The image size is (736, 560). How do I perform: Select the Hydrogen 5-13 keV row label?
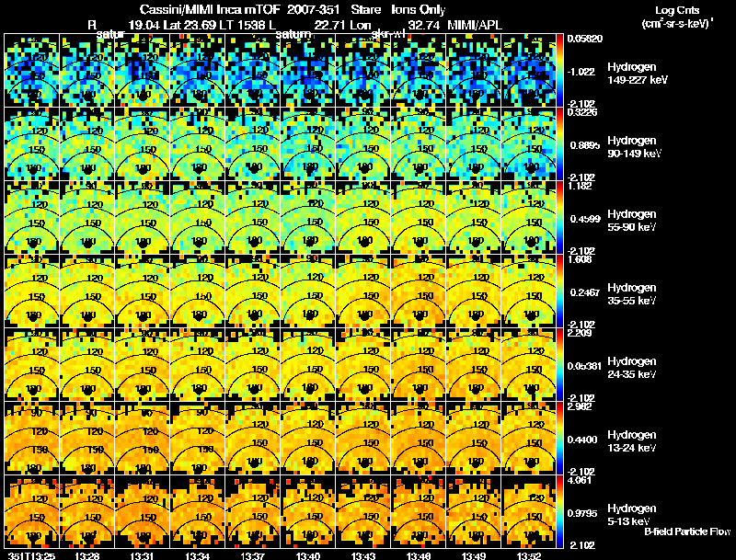point(632,515)
